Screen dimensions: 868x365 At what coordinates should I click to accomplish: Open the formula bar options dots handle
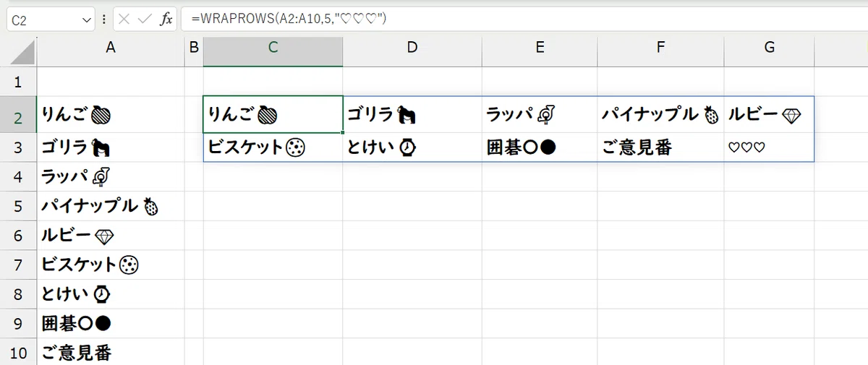(103, 20)
